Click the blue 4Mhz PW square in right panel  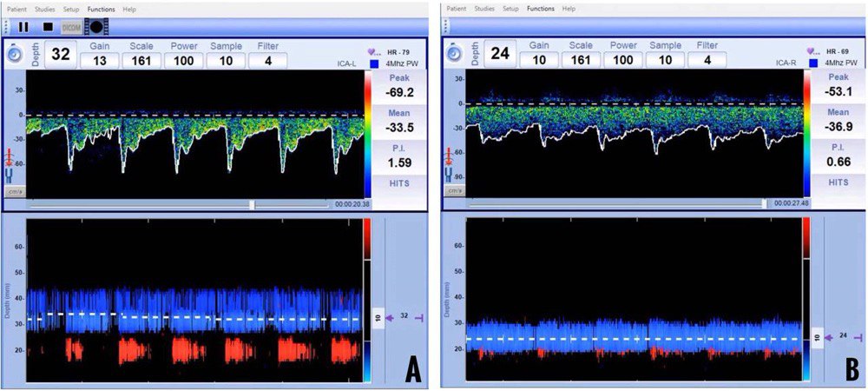coord(813,63)
